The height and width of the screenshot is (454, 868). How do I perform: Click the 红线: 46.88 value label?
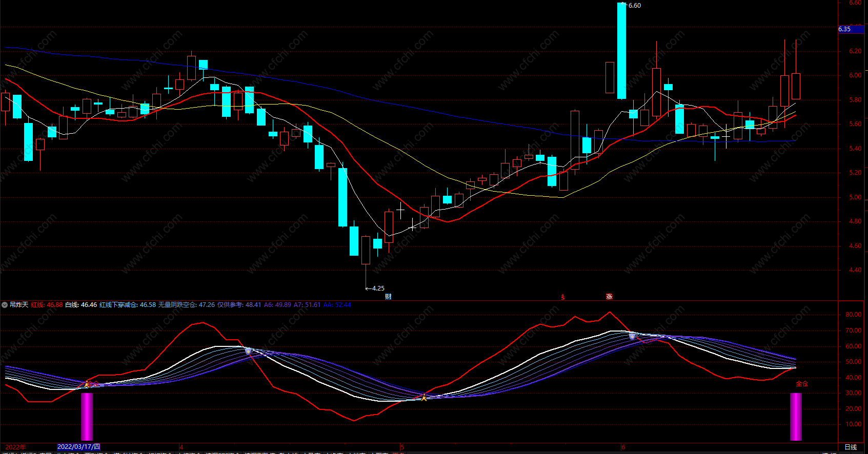pyautogui.click(x=47, y=305)
